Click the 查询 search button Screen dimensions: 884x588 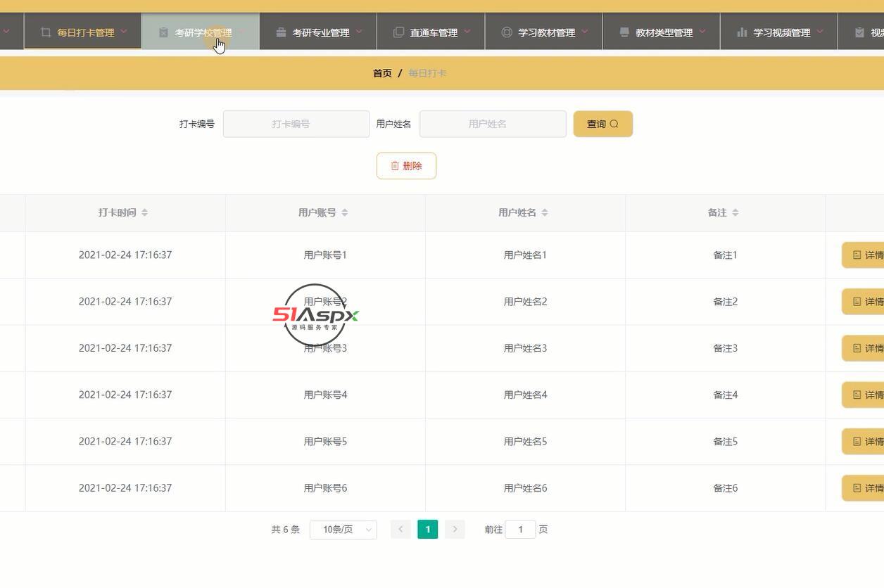tap(603, 124)
